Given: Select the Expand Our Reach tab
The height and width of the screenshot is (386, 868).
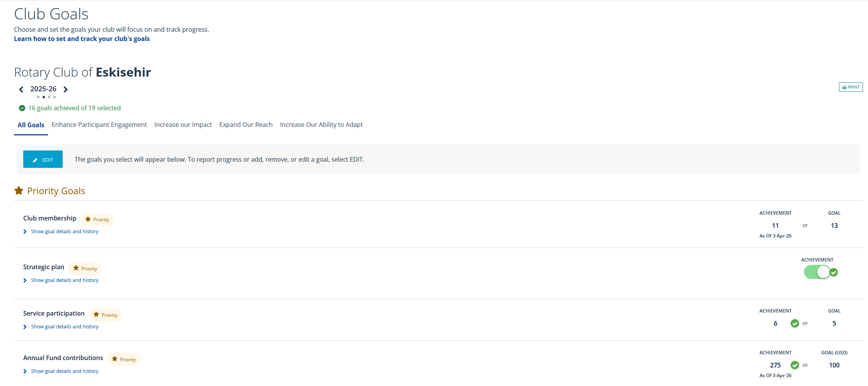Looking at the screenshot, I should coord(246,125).
